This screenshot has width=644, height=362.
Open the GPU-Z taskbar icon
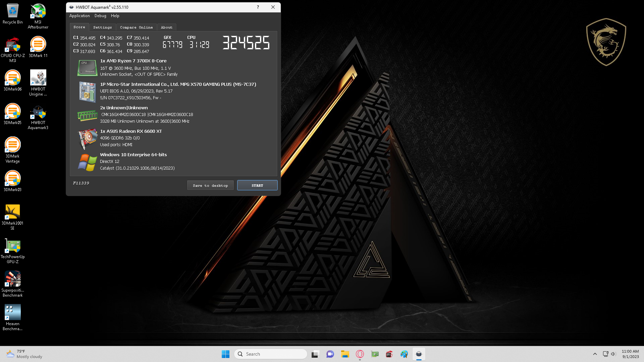[375, 354]
